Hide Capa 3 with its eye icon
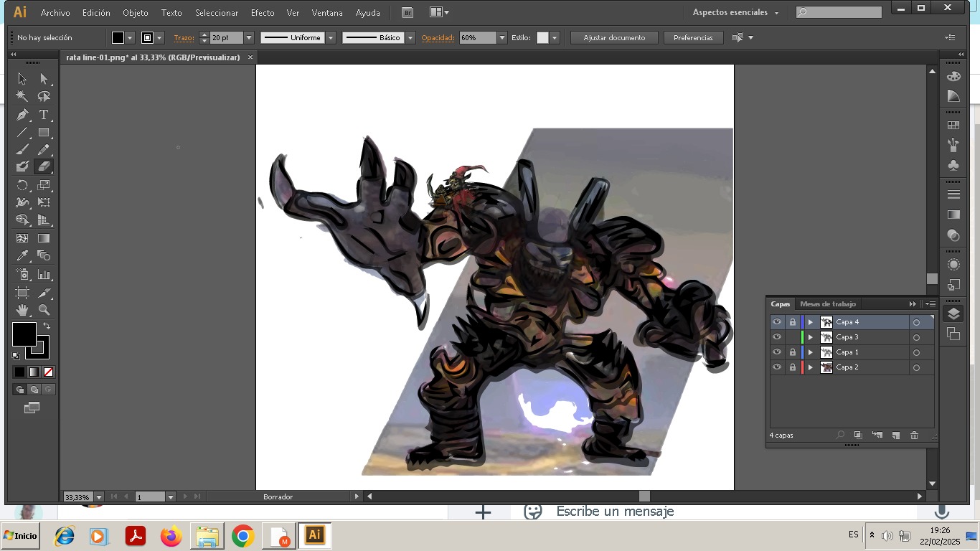980x551 pixels. point(777,337)
